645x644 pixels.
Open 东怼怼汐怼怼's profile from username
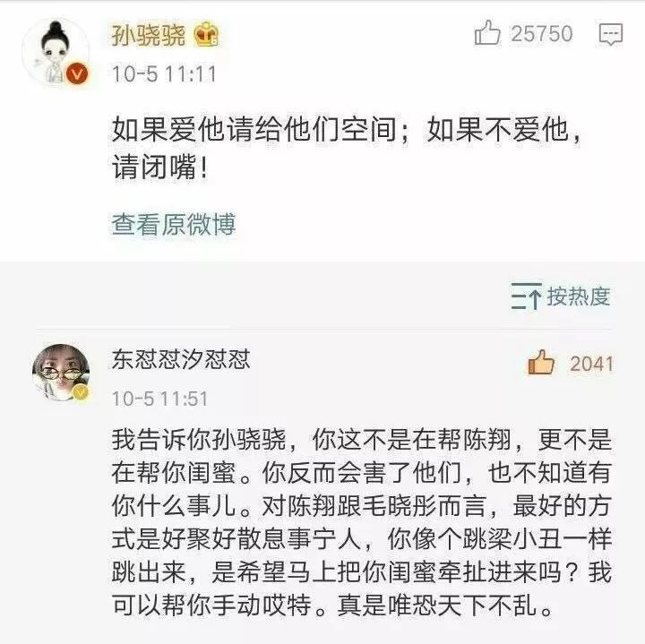pos(181,359)
